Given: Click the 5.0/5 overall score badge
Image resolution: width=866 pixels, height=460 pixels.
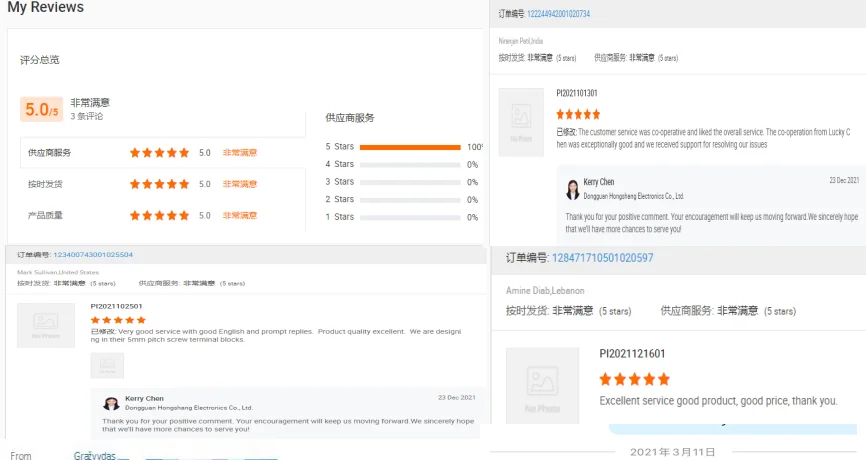Looking at the screenshot, I should coord(41,109).
